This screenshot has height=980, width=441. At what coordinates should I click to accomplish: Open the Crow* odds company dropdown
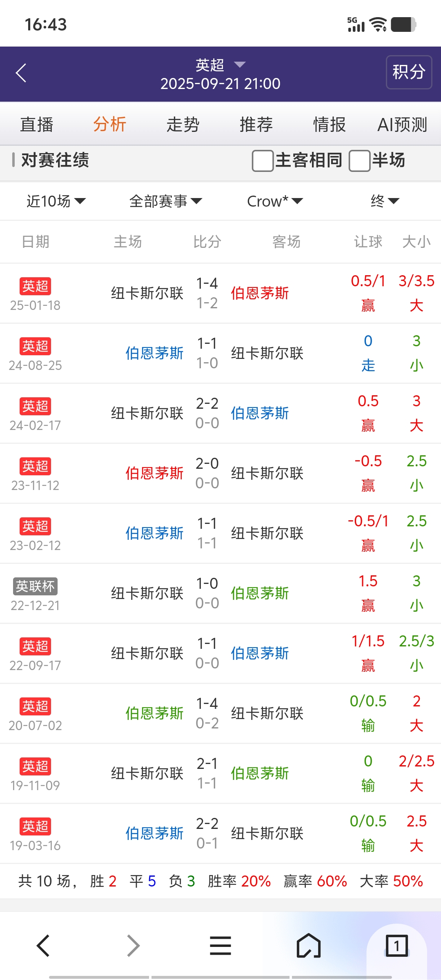(x=275, y=201)
